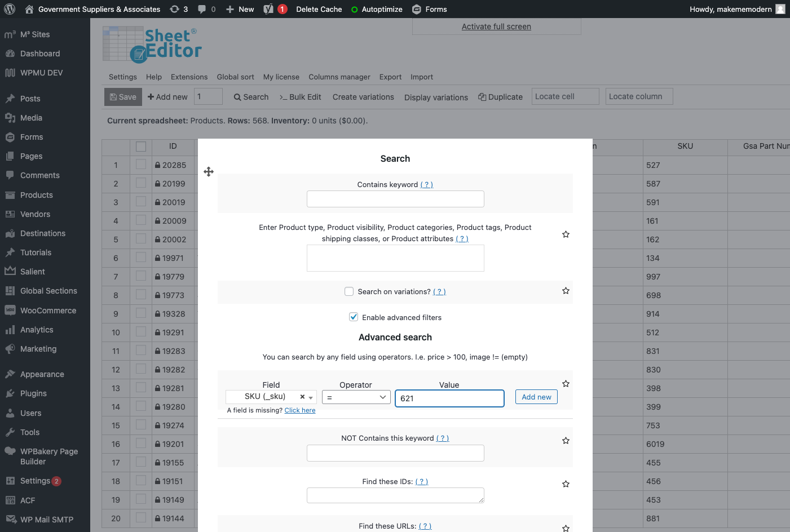The image size is (790, 532).
Task: Toggle the select-all rows checkbox in header
Action: tap(141, 147)
